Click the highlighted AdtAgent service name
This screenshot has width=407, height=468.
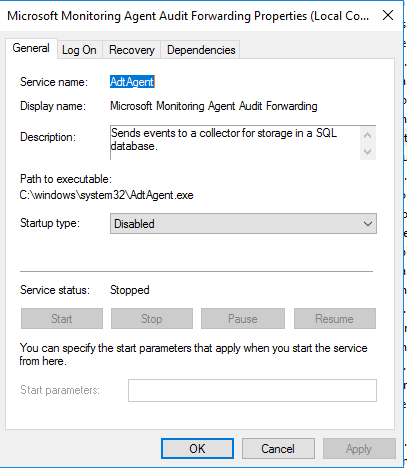click(x=132, y=82)
